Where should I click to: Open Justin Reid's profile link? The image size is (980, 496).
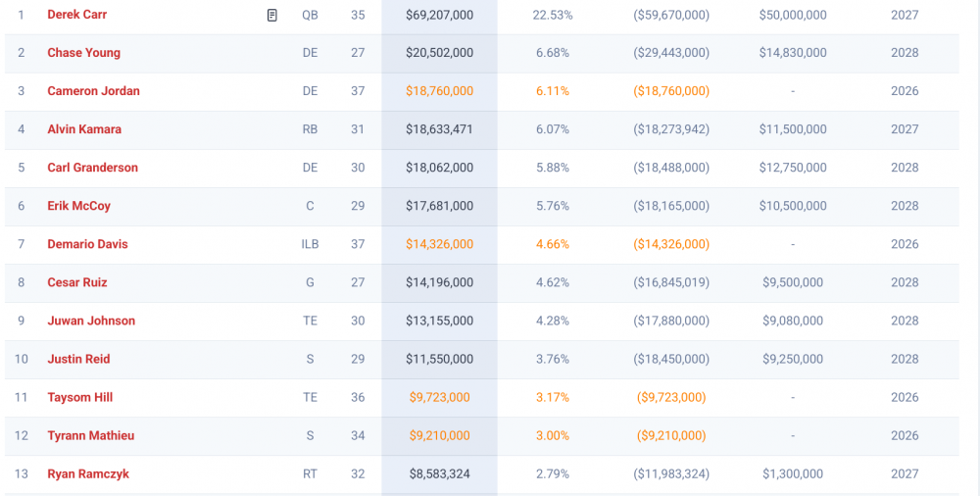click(x=78, y=359)
